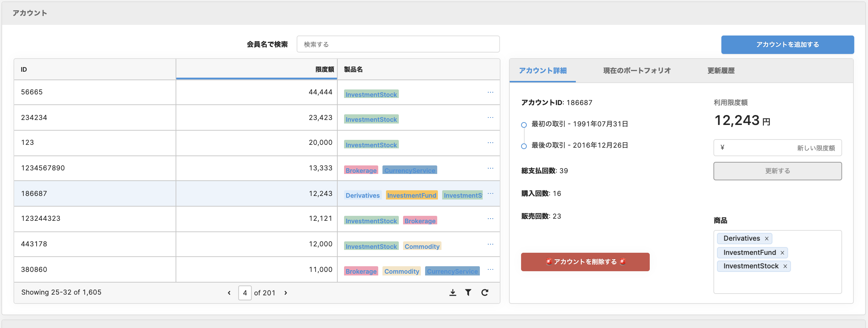Viewport: 868px width, 328px height.
Task: Go to the previous table page
Action: (x=229, y=293)
